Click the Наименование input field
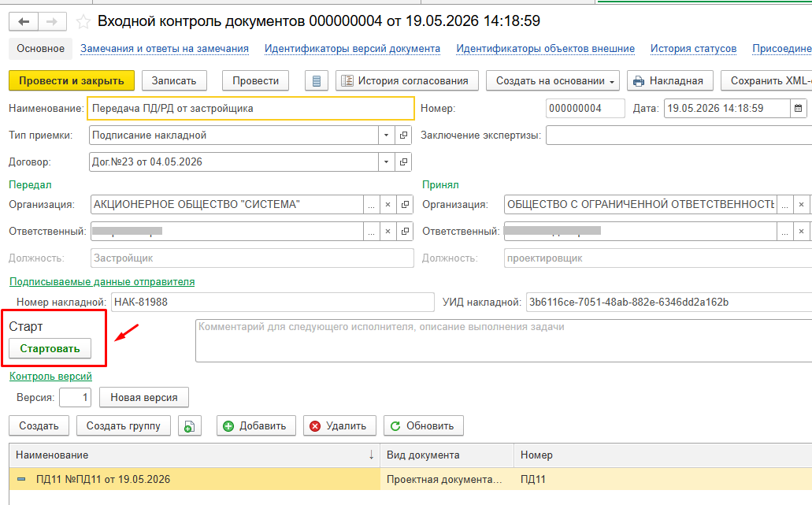This screenshot has height=505, width=812. click(251, 108)
